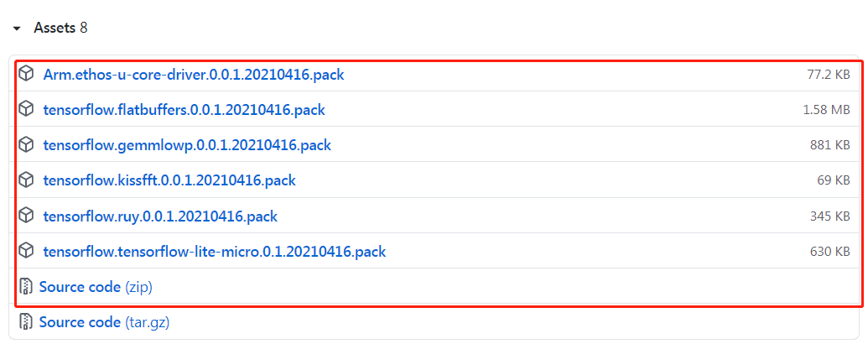
Task: Click package icon beside tensorflow.flatbuffers pack
Action: (x=26, y=109)
